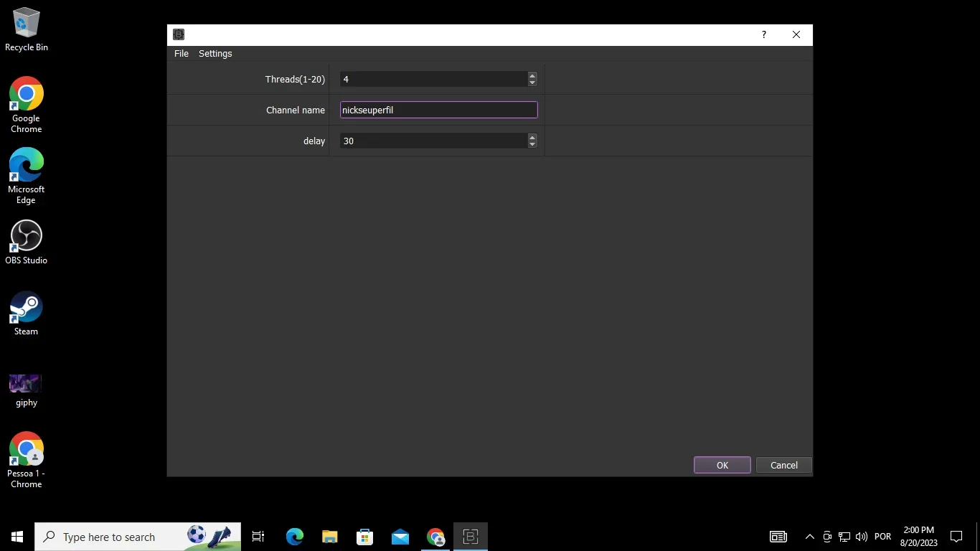Increase the Threads value with up arrow
The height and width of the screenshot is (551, 980).
[x=532, y=75]
